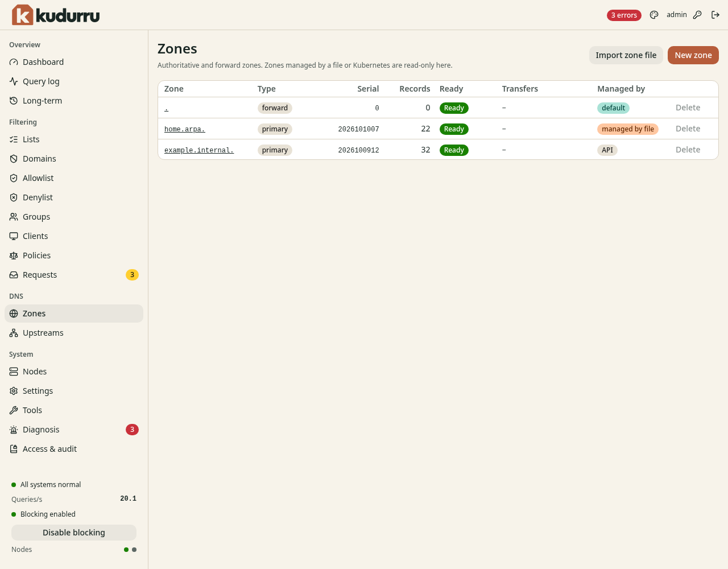
Task: Navigate to Query log
Action: click(x=74, y=81)
